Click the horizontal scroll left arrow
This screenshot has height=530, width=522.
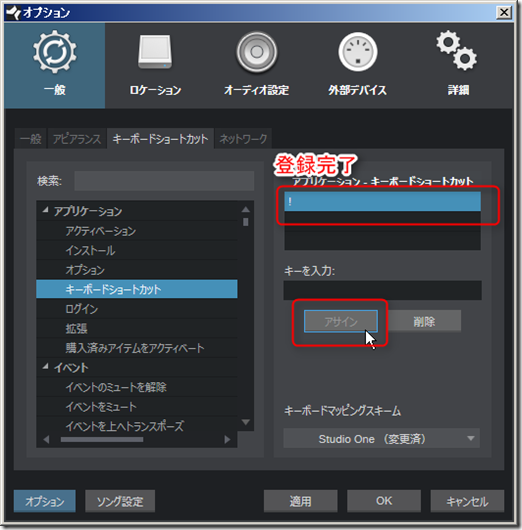tap(47, 439)
